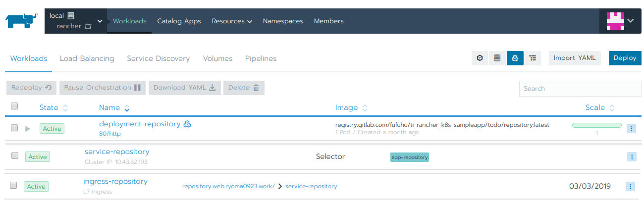Open the repository.web.ryoma0923.work/ host link
Image resolution: width=644 pixels, height=203 pixels.
point(228,186)
